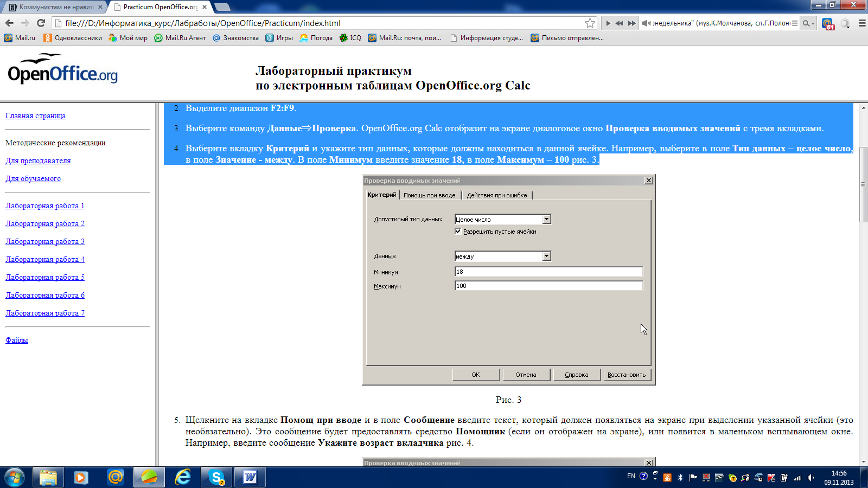This screenshot has height=488, width=868.
Task: Open the Письмо отправлен... bookmark
Action: point(567,38)
